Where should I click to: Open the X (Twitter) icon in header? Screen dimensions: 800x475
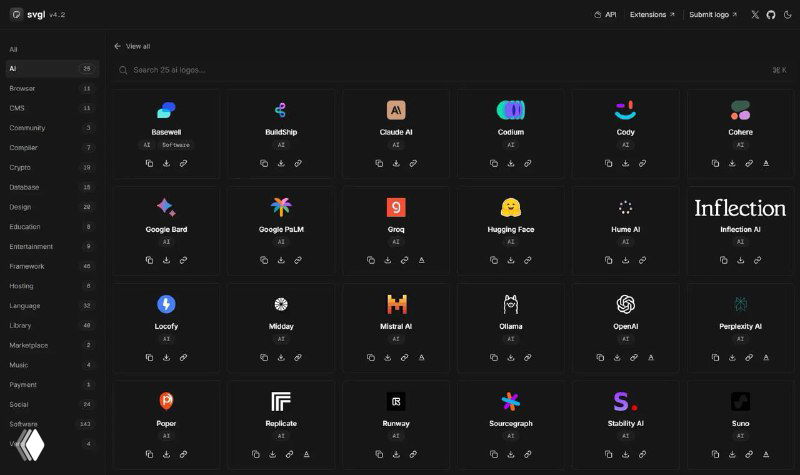(754, 15)
